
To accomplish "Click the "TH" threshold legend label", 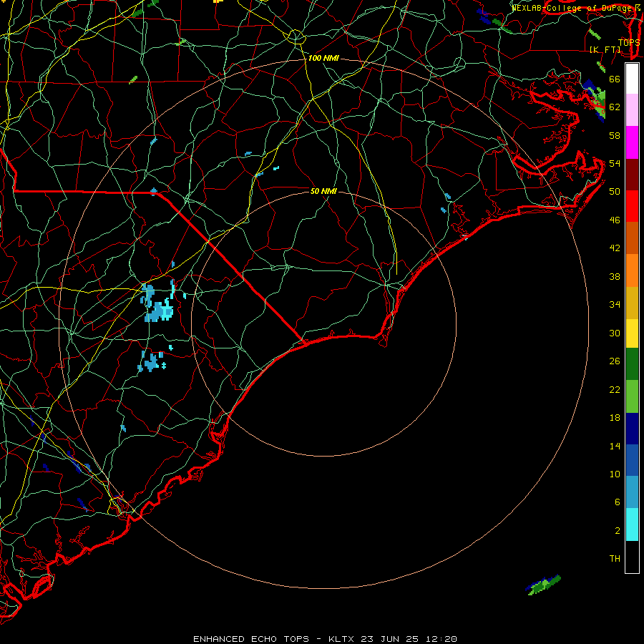I will coord(615,558).
